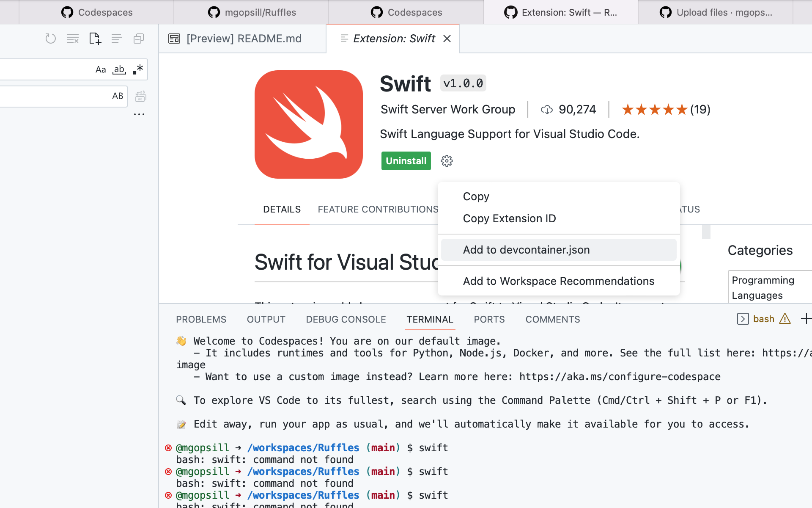The image size is (812, 508).
Task: Click the five-star rating (19)
Action: pyautogui.click(x=666, y=110)
